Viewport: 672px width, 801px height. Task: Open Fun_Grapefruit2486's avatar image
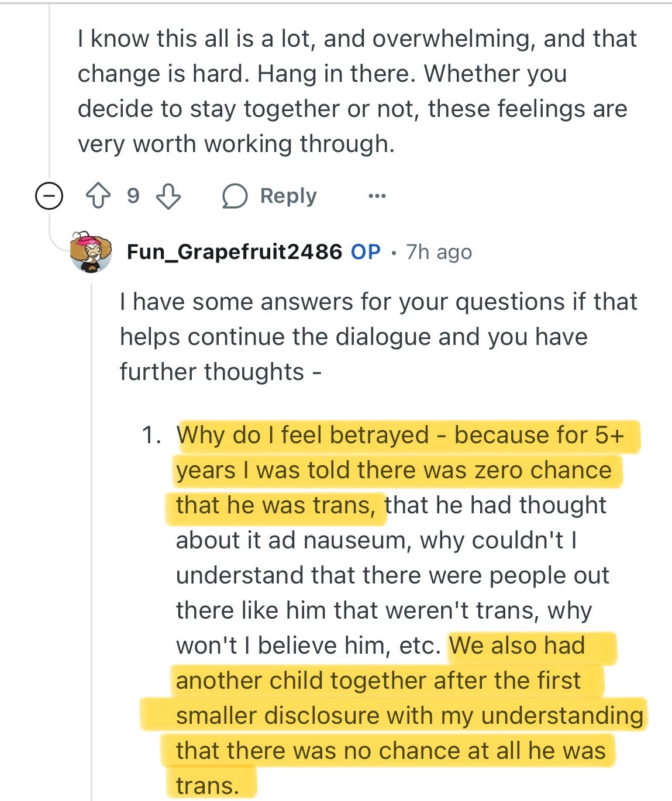click(x=91, y=251)
